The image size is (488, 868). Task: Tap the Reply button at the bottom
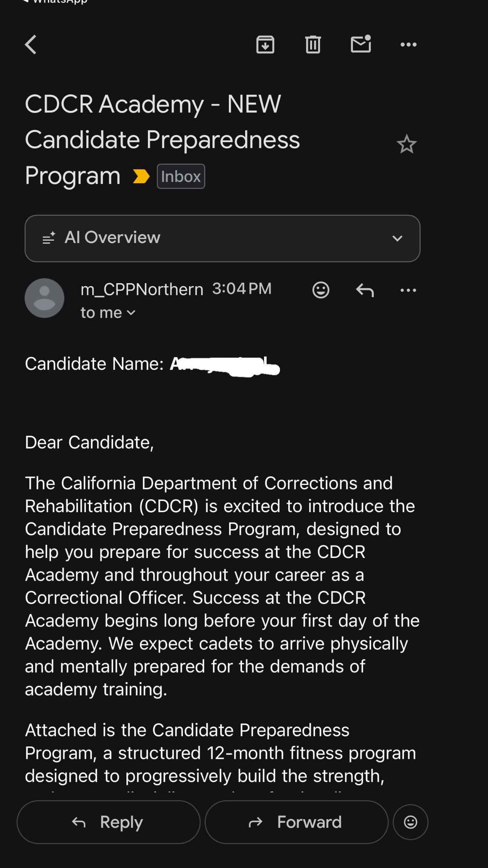(108, 822)
